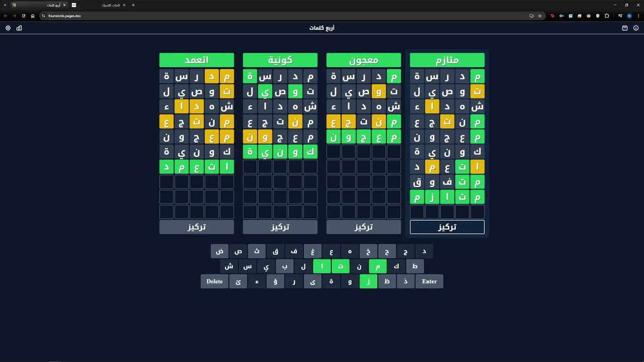
Task: Tap the ق key on the keyboard
Action: (275, 251)
